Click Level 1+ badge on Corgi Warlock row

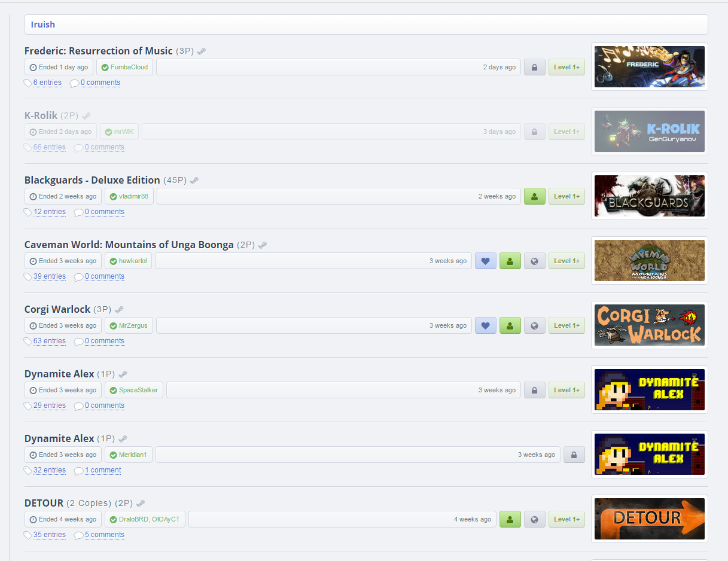coord(566,325)
